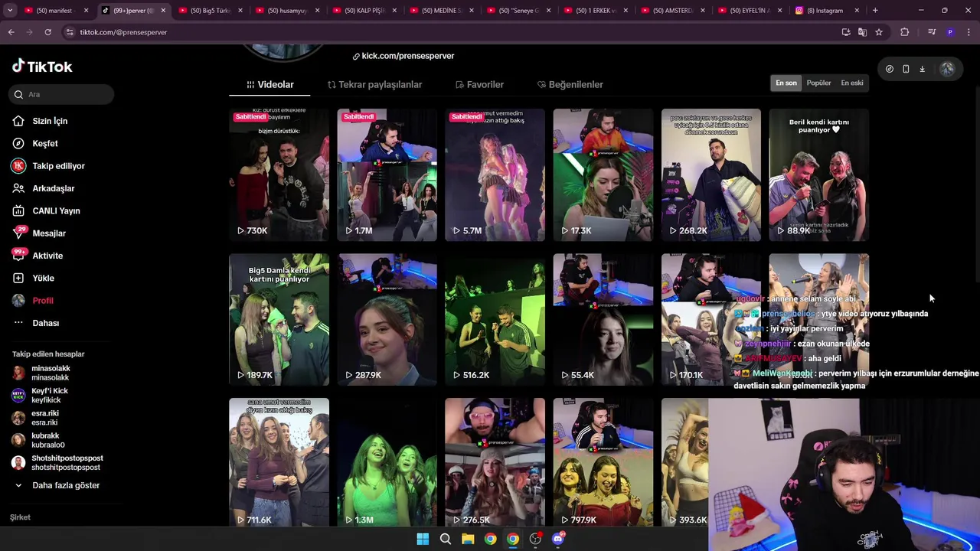Expand Daha fazla göster accounts list
This screenshot has height=551, width=980.
coord(57,485)
